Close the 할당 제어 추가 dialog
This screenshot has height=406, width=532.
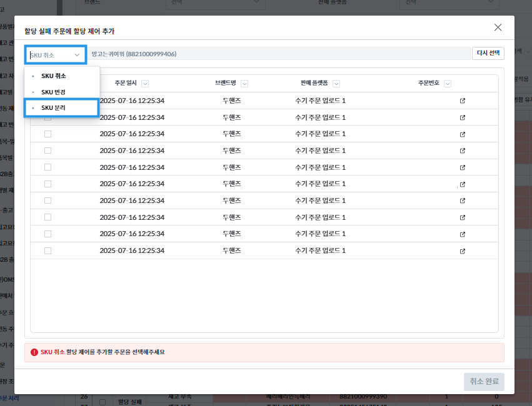pos(498,27)
